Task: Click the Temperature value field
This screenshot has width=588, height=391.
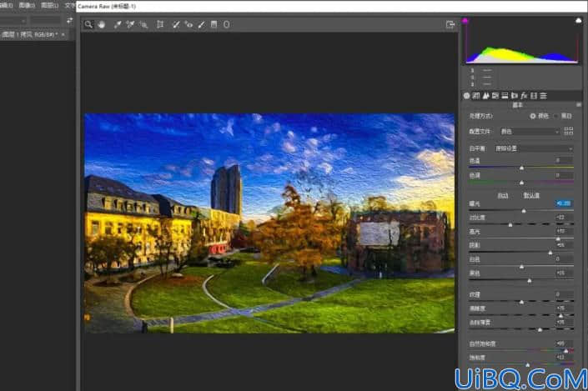Action: click(x=564, y=160)
